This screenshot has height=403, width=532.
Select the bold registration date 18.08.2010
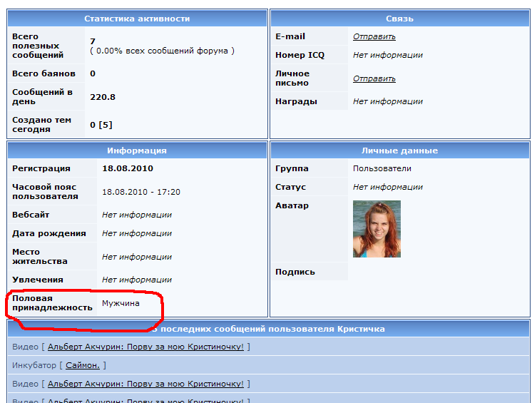(128, 168)
